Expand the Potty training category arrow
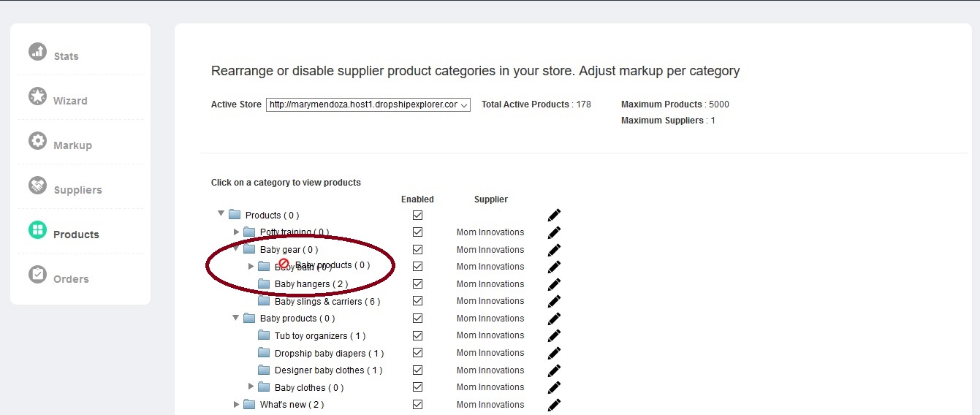The height and width of the screenshot is (415, 980). click(236, 232)
